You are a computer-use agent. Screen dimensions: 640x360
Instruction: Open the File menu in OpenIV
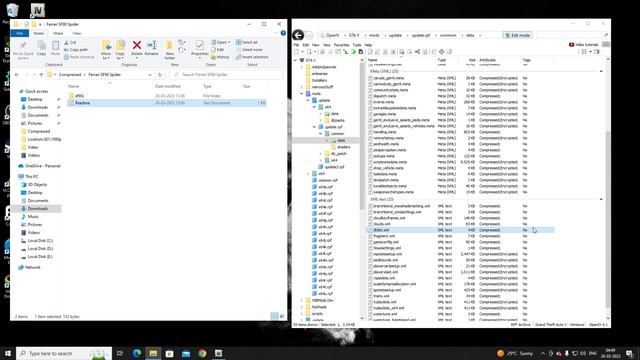(296, 45)
